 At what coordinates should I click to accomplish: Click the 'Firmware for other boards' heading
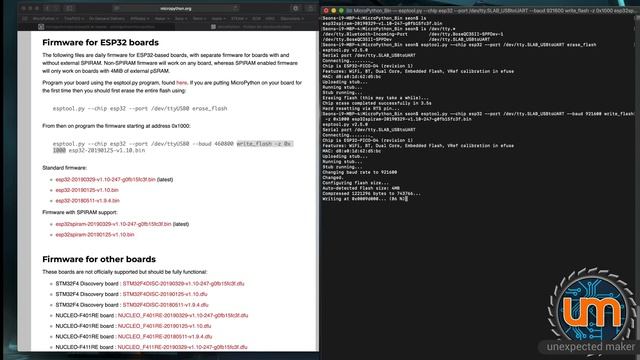[x=99, y=259]
